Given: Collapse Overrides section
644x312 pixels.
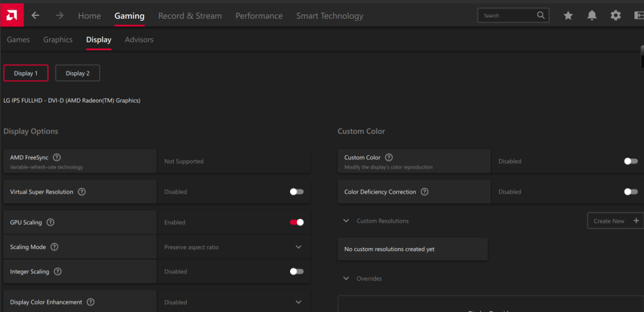Looking at the screenshot, I should click(346, 278).
